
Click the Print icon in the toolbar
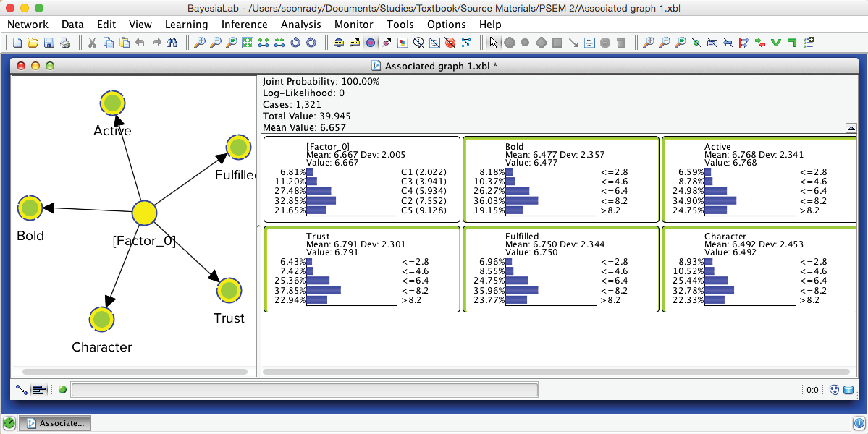[x=64, y=43]
